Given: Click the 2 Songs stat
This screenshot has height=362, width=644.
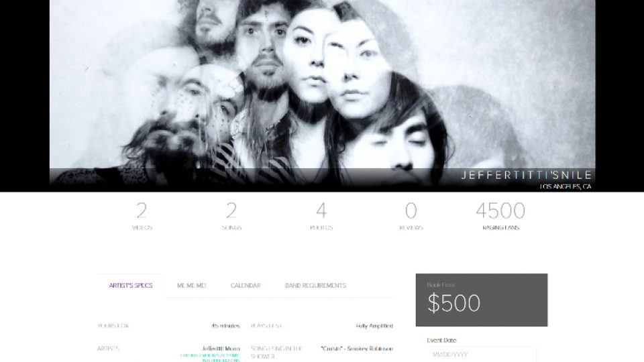Looking at the screenshot, I should tap(231, 217).
